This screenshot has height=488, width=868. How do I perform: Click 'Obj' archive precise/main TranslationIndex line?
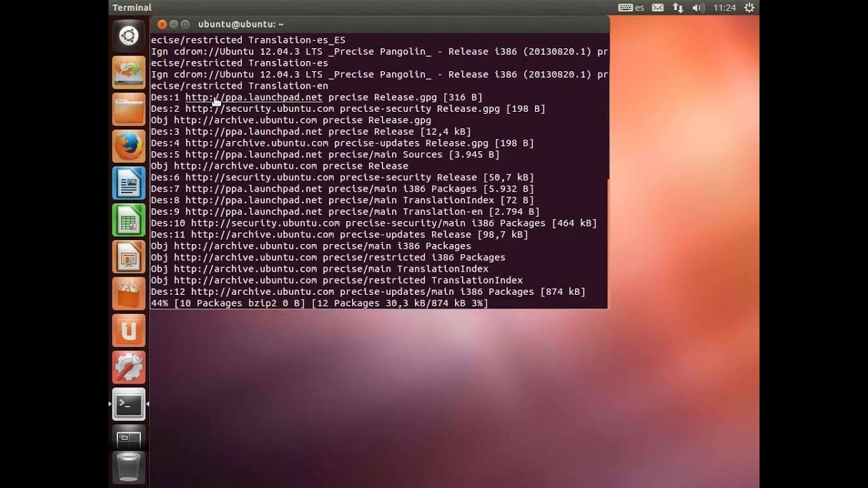(319, 269)
